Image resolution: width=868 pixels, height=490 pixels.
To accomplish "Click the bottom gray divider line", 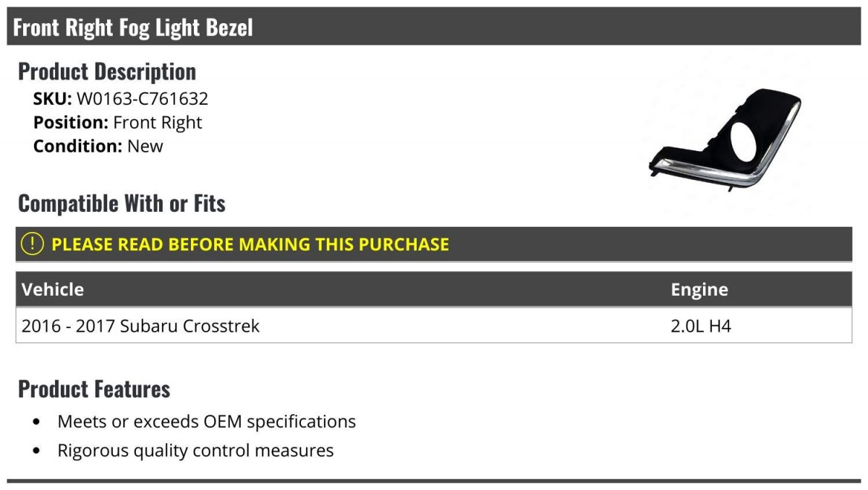I will (434, 481).
